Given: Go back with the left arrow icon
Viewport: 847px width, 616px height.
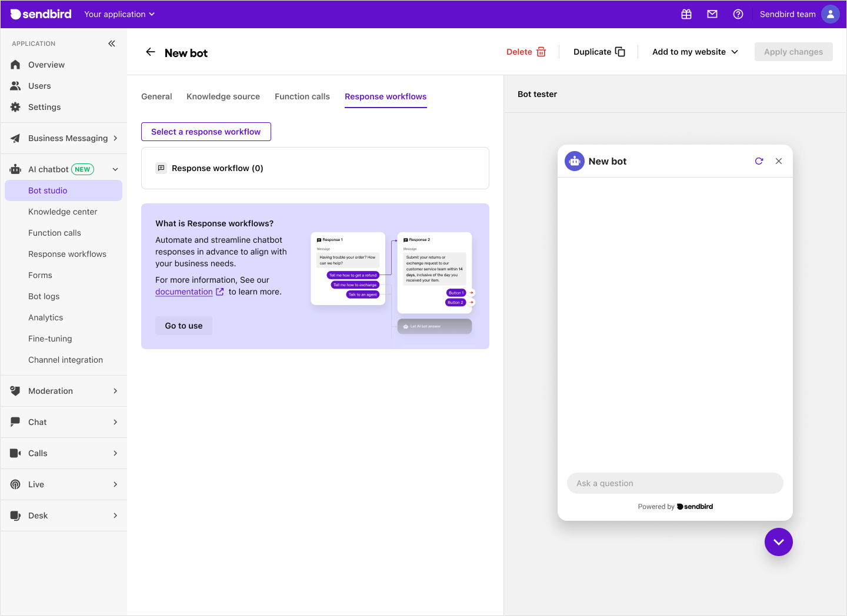Looking at the screenshot, I should pyautogui.click(x=151, y=52).
